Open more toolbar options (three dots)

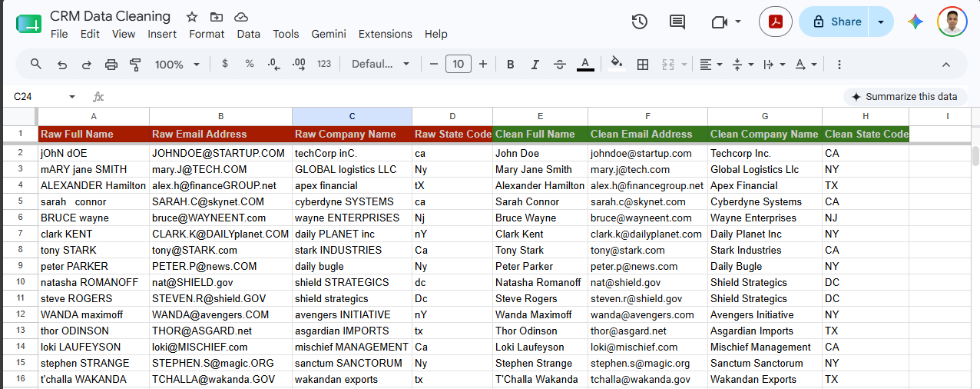[839, 64]
